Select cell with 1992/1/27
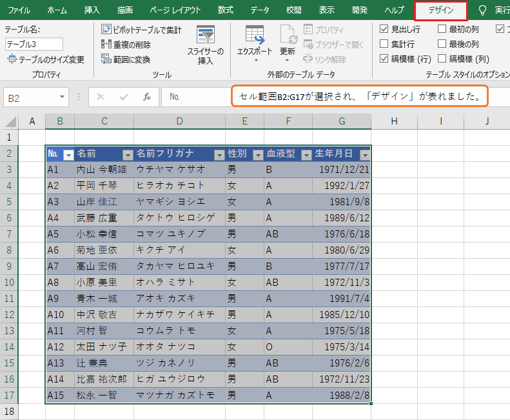The width and height of the screenshot is (510, 420). click(x=342, y=186)
